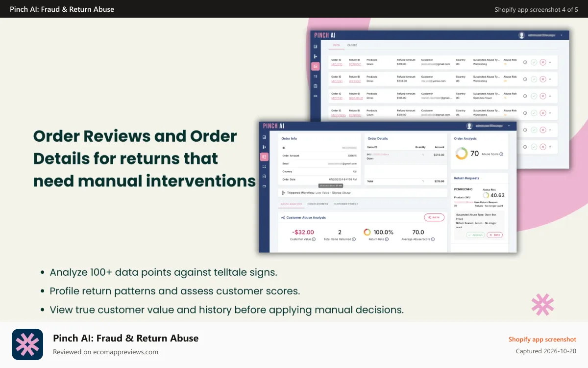Image resolution: width=588 pixels, height=368 pixels.
Task: Switch to the OPEN tab
Action: point(337,45)
